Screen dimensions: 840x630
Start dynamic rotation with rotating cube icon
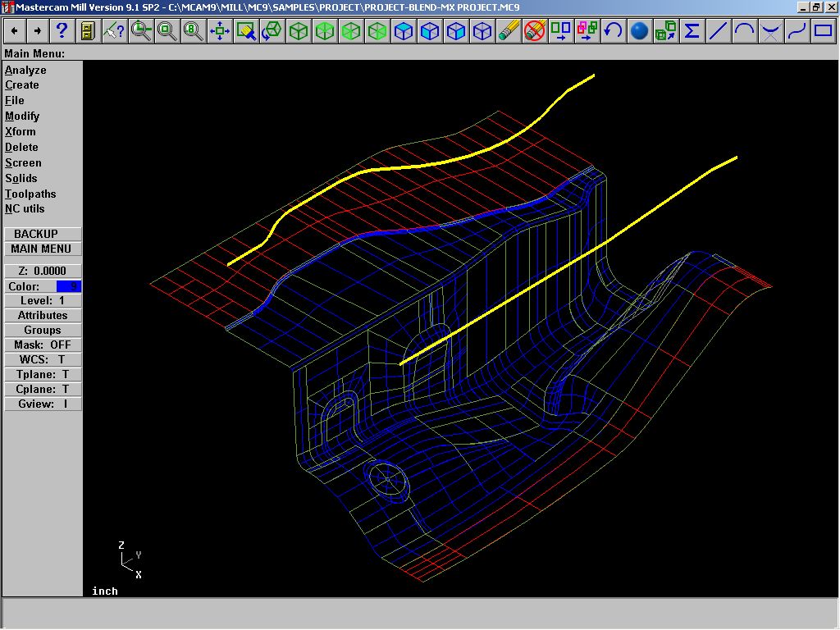(x=272, y=30)
